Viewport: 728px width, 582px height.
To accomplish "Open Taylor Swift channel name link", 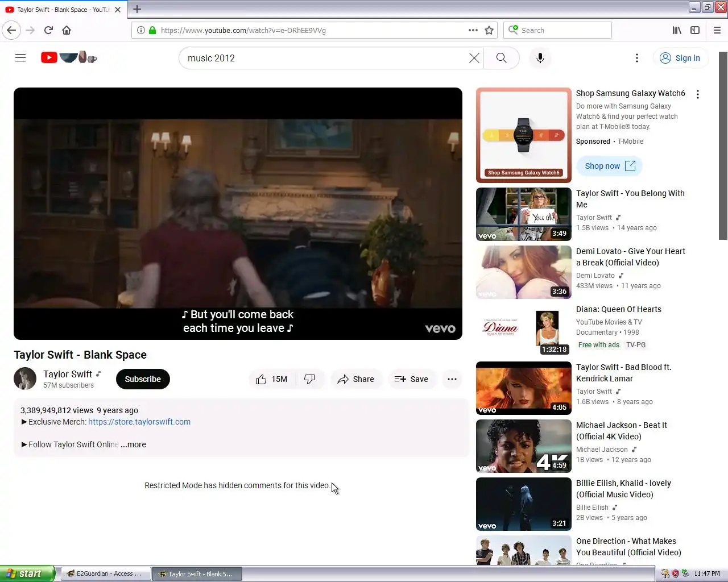I will (68, 374).
